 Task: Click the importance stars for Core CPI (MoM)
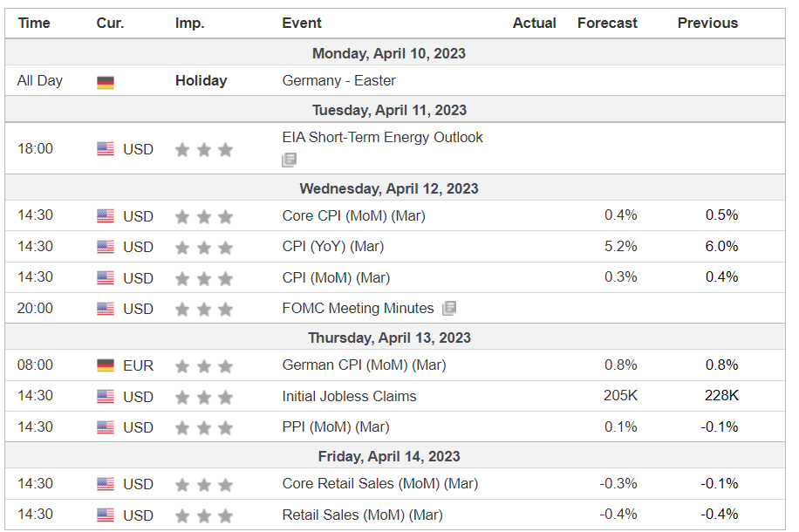[x=204, y=217]
